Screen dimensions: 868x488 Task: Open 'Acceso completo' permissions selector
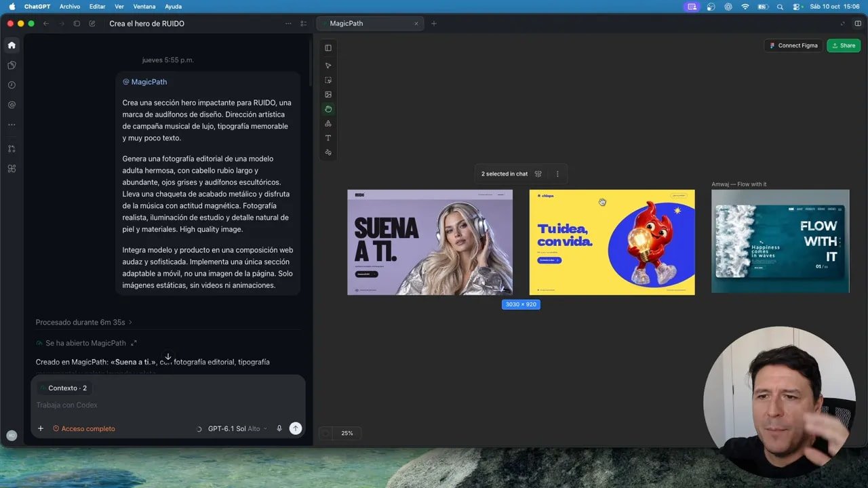click(84, 428)
